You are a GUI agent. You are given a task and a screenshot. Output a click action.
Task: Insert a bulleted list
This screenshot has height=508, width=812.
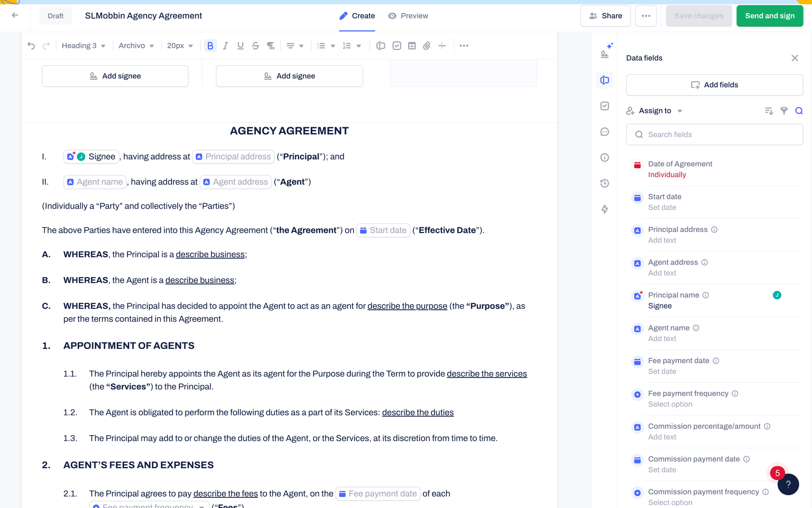[x=321, y=46]
